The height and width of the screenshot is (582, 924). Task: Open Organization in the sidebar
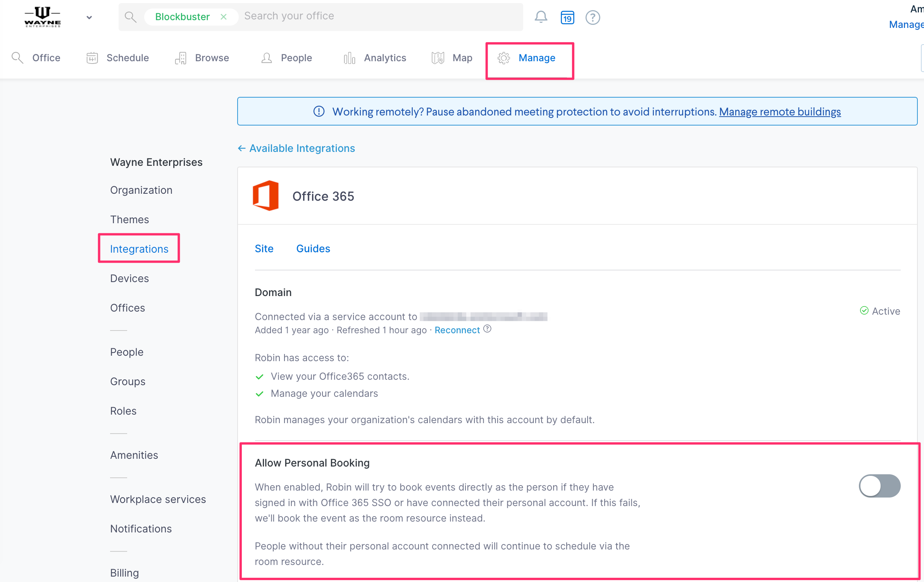coord(141,190)
